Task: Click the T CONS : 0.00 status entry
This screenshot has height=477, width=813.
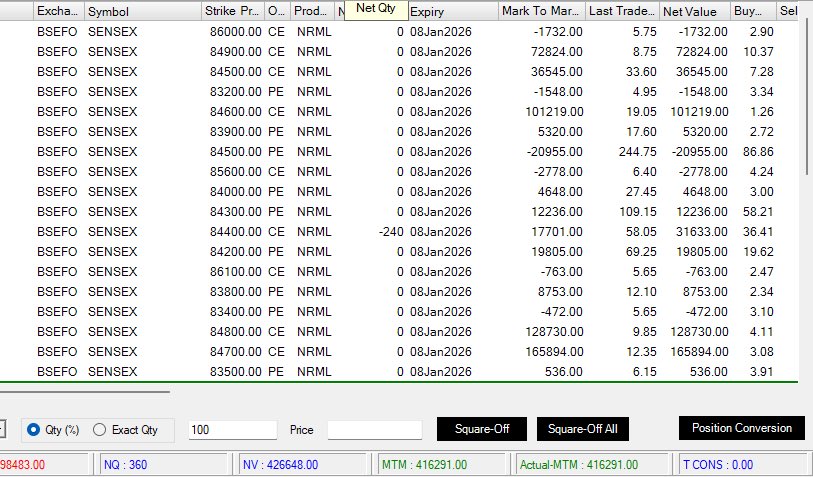Action: [718, 465]
